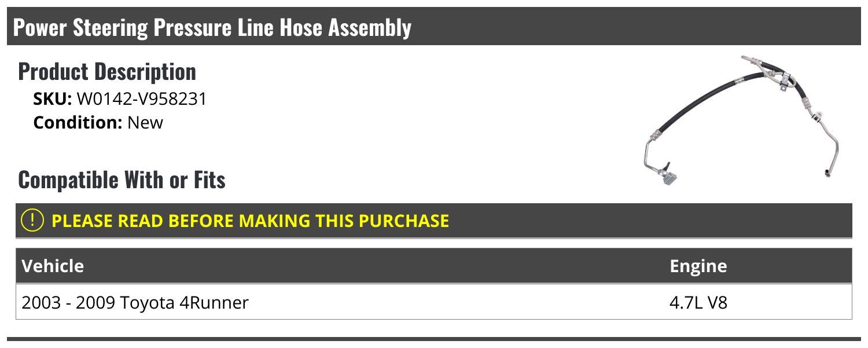Image resolution: width=868 pixels, height=348 pixels.
Task: Select the 'New' condition value
Action: 145,123
